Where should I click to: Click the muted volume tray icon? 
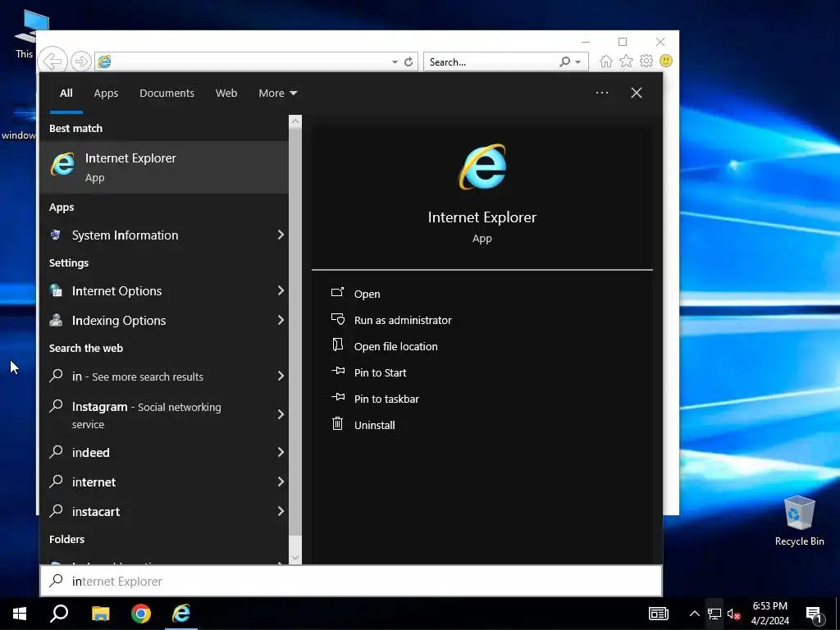click(733, 614)
